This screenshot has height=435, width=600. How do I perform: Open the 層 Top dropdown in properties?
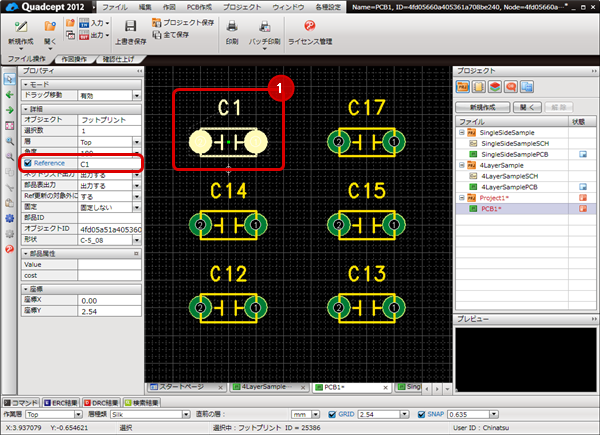[x=137, y=142]
